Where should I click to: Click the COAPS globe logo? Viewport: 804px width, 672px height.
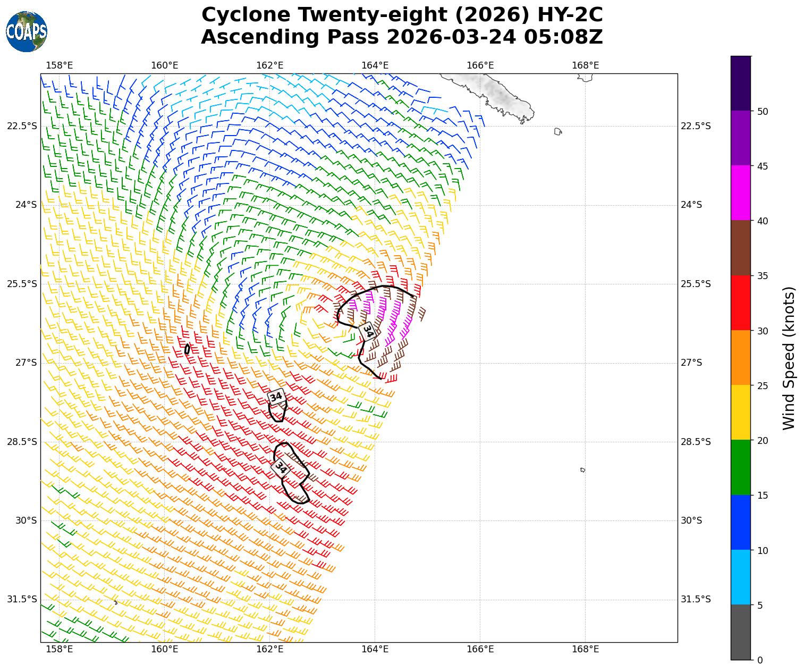[27, 32]
